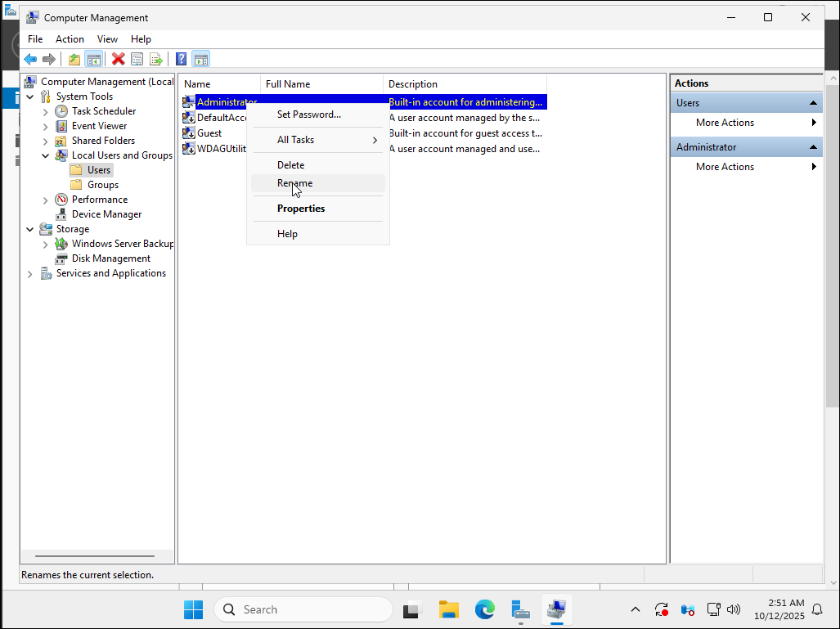Collapse the Users section in Actions pane
Viewport: 840px width, 629px height.
[x=813, y=102]
